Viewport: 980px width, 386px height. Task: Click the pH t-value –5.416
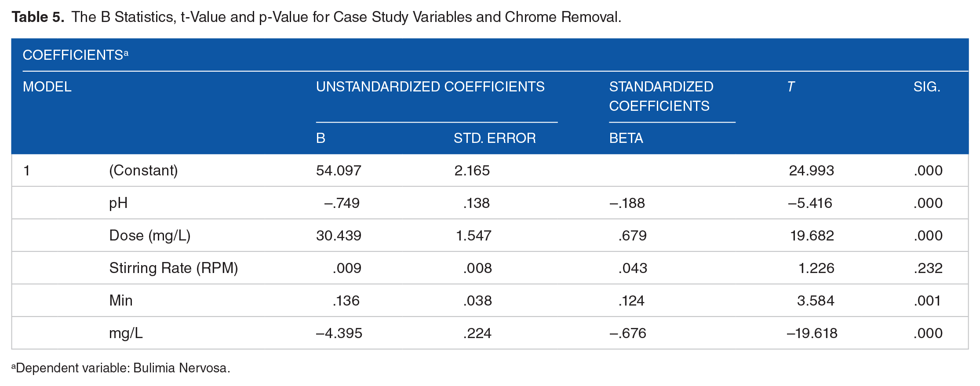click(810, 203)
